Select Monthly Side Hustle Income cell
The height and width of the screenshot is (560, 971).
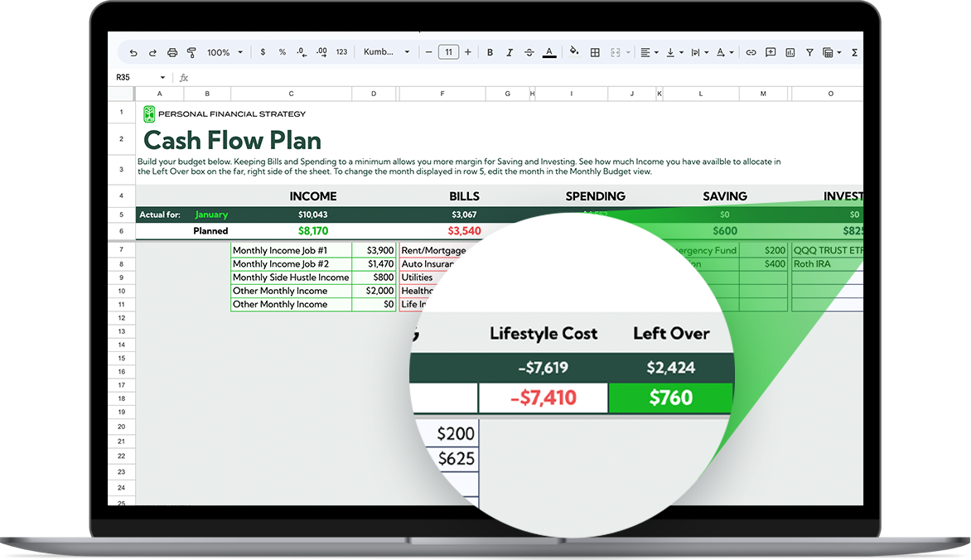tap(291, 278)
